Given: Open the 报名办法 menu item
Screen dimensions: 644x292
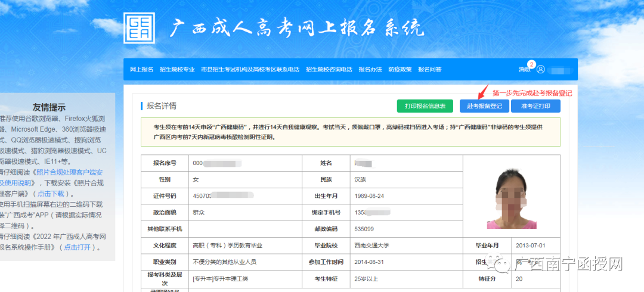Looking at the screenshot, I should [x=370, y=69].
